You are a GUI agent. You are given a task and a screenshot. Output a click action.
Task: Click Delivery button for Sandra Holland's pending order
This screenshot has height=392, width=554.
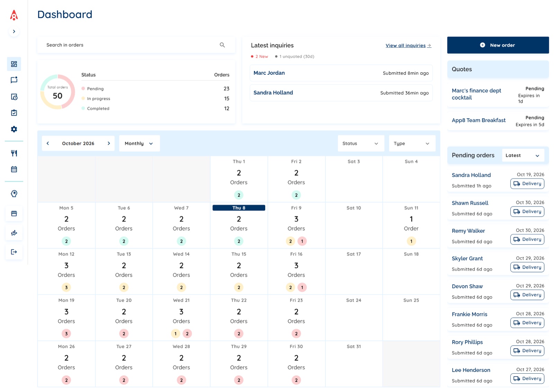pyautogui.click(x=527, y=184)
